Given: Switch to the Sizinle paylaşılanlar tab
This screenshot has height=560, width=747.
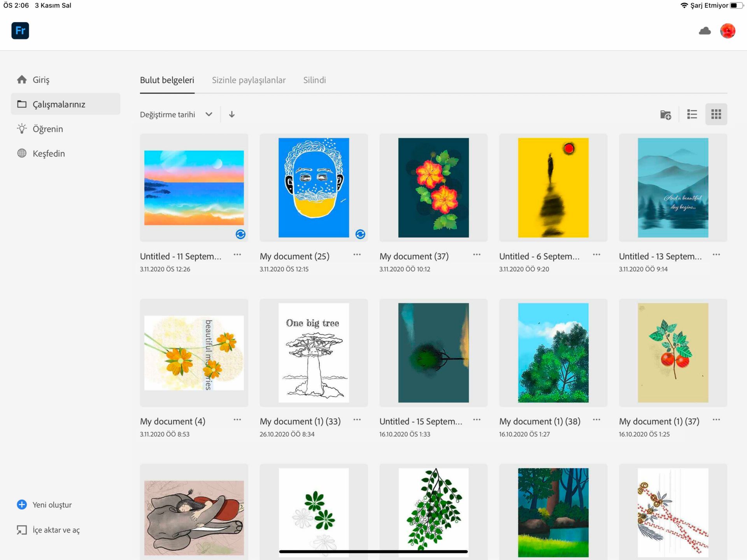Looking at the screenshot, I should point(249,80).
